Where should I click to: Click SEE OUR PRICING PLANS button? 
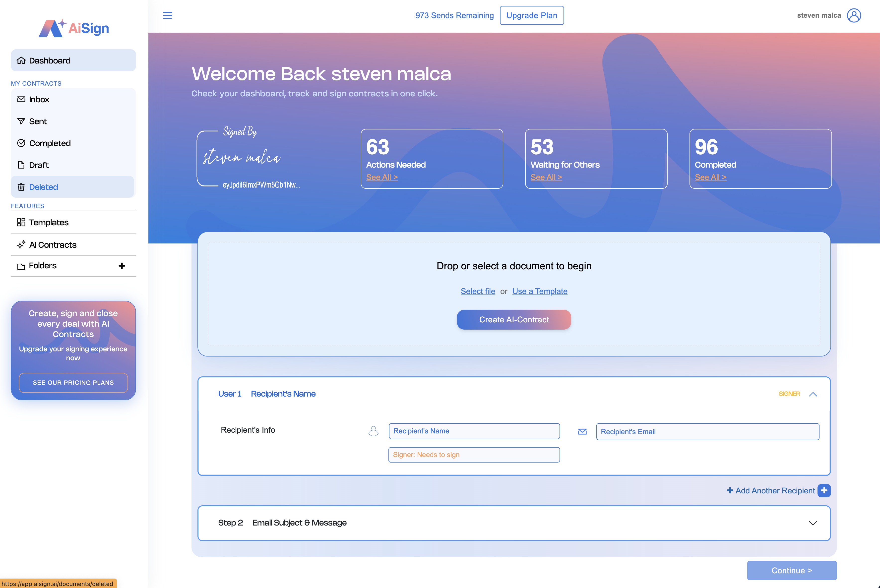pos(73,383)
